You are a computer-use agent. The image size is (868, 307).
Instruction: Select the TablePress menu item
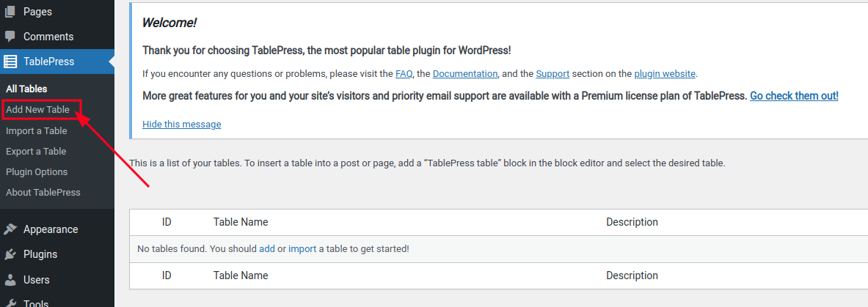point(57,62)
